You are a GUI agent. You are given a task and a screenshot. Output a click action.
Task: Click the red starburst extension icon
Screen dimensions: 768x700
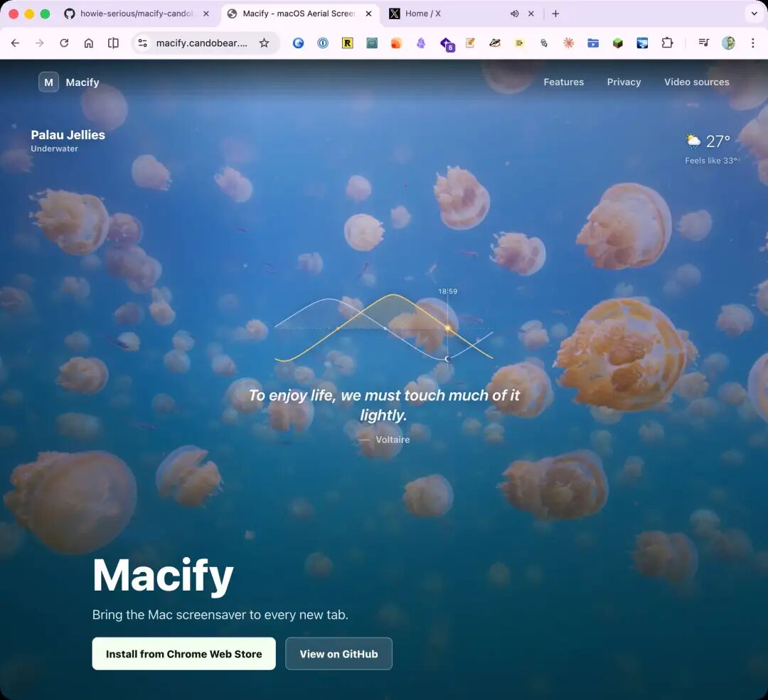click(x=568, y=43)
